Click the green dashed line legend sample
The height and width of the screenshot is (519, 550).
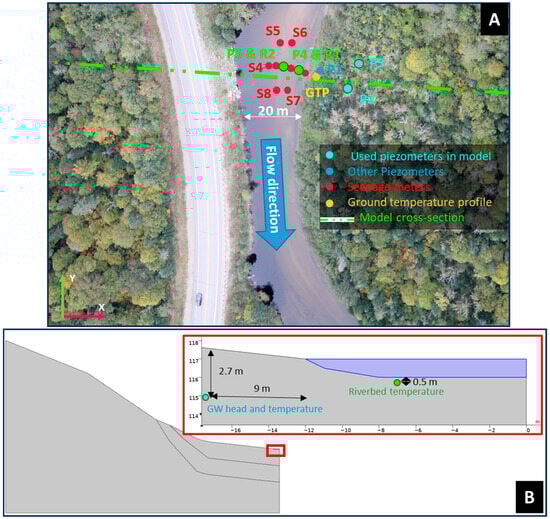pos(337,220)
